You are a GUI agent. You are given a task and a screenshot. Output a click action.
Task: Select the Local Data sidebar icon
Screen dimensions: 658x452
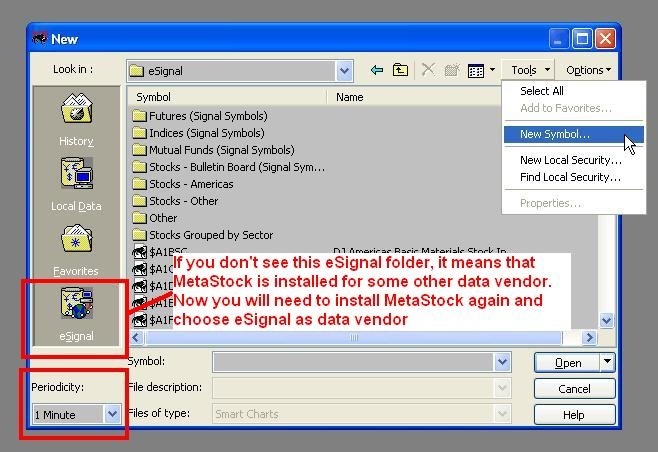(76, 173)
